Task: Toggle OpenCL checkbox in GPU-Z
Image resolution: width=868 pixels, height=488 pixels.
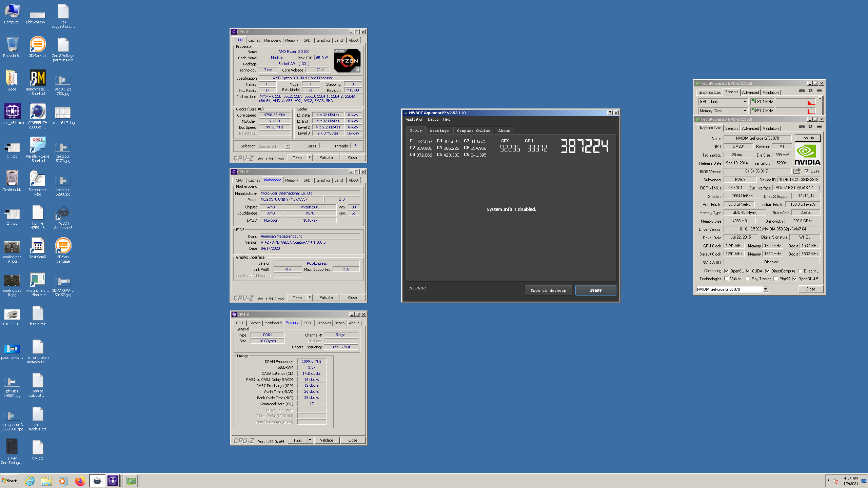Action: pyautogui.click(x=726, y=271)
